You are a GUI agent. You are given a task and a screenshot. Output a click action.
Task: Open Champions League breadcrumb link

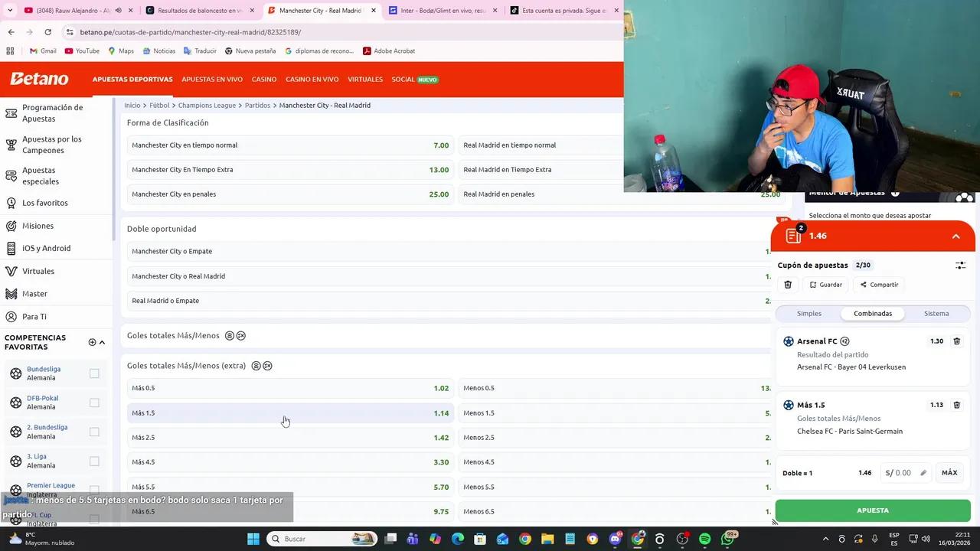tap(207, 106)
